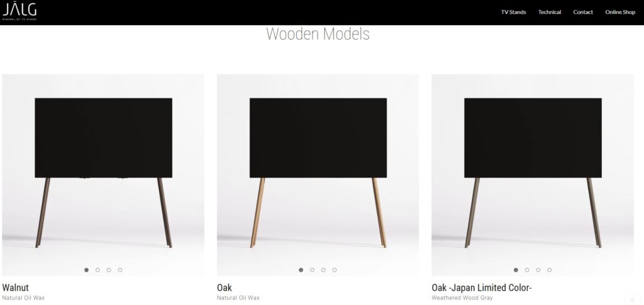Select third carousel dot under Walnut image

[x=109, y=270]
